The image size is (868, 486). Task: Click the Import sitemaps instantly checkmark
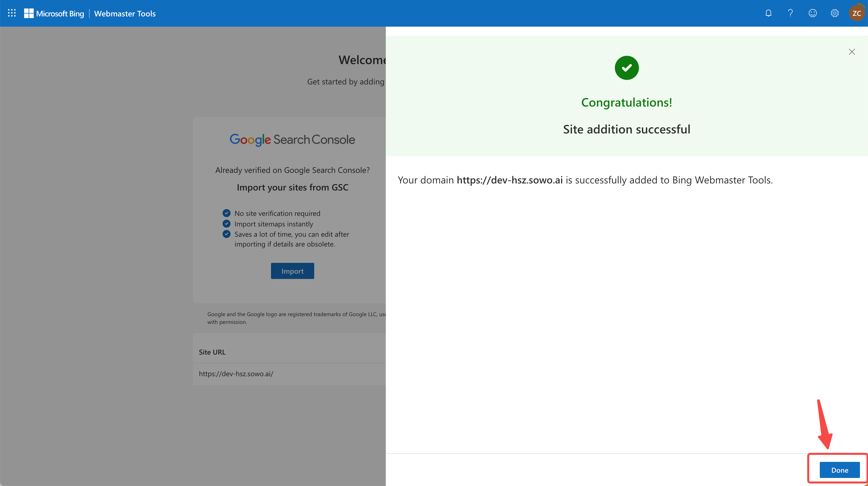tap(227, 223)
